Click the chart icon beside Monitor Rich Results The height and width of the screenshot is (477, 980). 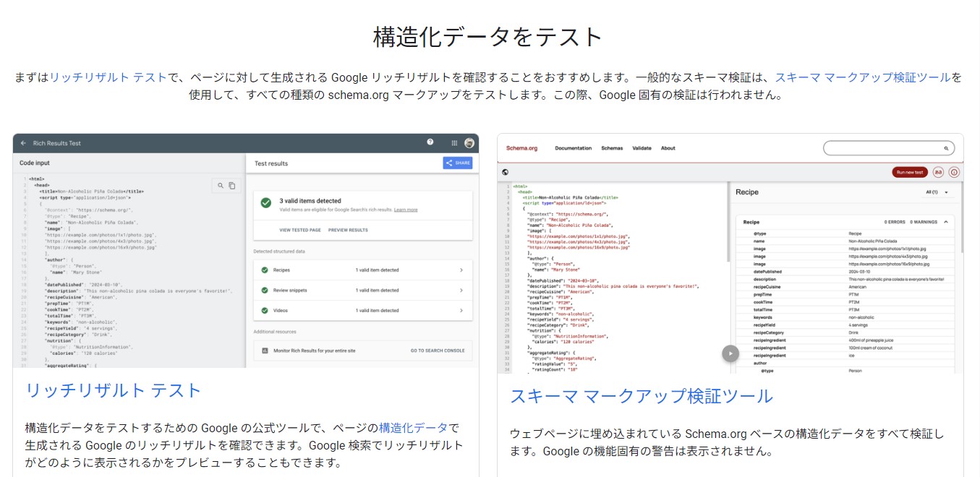pyautogui.click(x=265, y=351)
